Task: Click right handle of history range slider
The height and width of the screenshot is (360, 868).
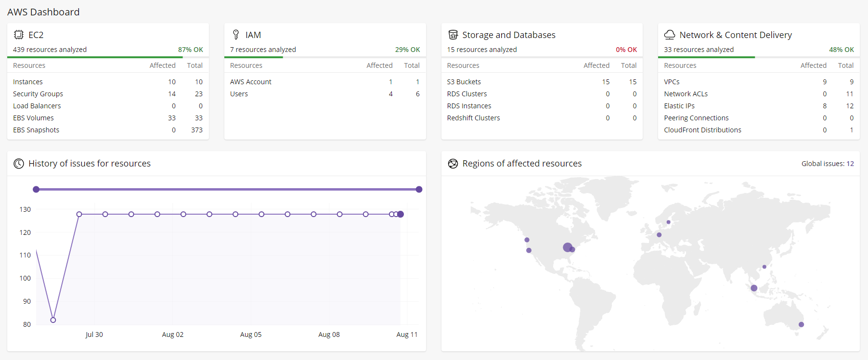Action: 419,190
